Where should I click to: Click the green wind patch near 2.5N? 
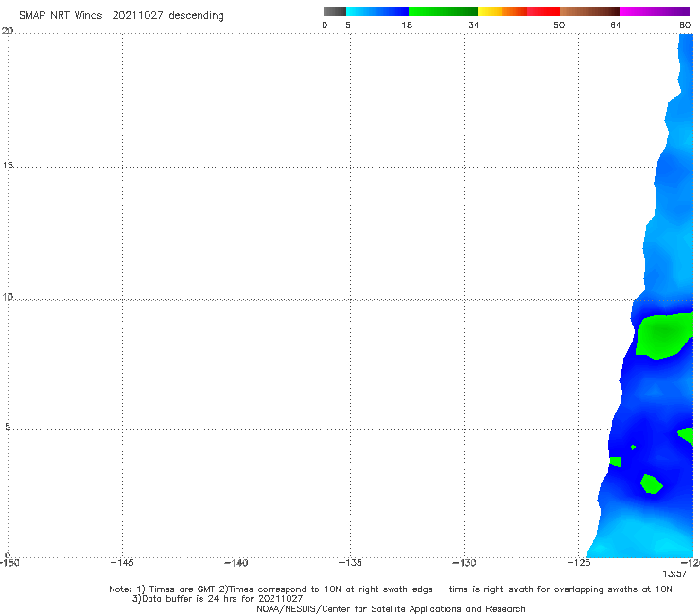(652, 484)
